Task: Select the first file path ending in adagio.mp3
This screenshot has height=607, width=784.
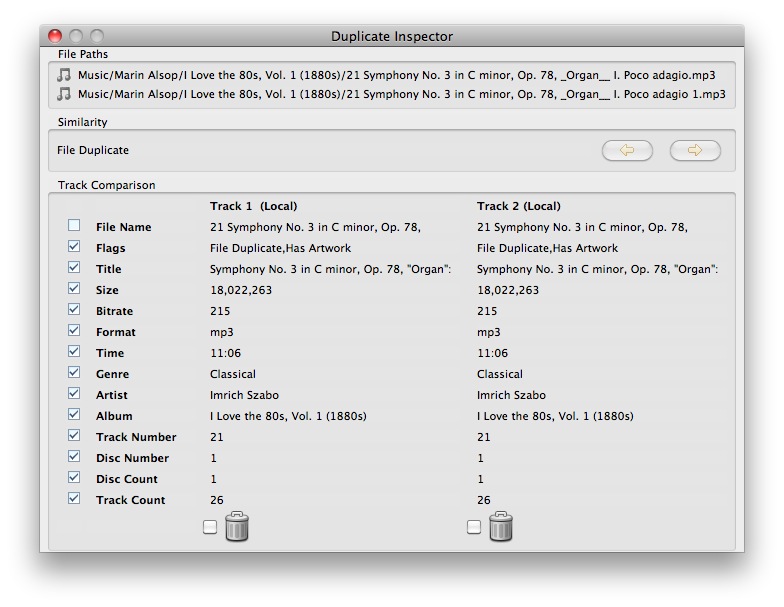Action: (x=396, y=75)
